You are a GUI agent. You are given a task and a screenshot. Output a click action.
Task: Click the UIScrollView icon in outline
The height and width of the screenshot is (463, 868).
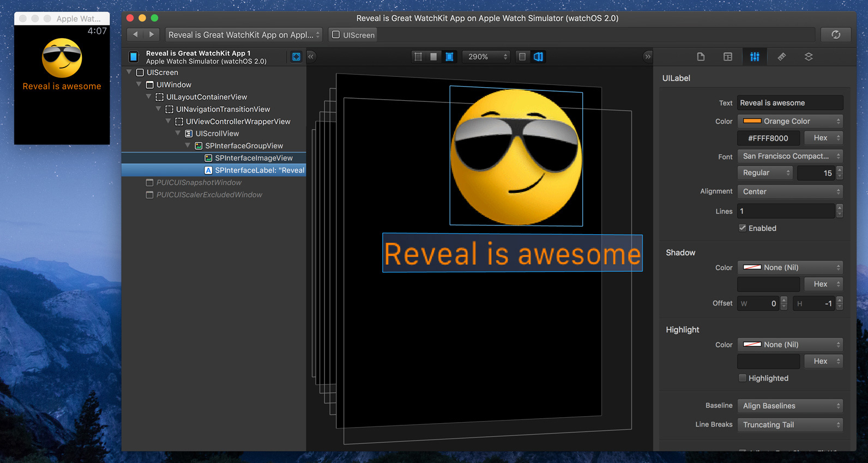(x=189, y=133)
